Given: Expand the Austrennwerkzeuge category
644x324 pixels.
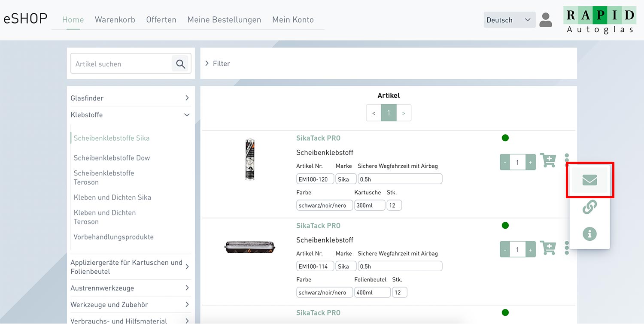Looking at the screenshot, I should click(x=131, y=288).
